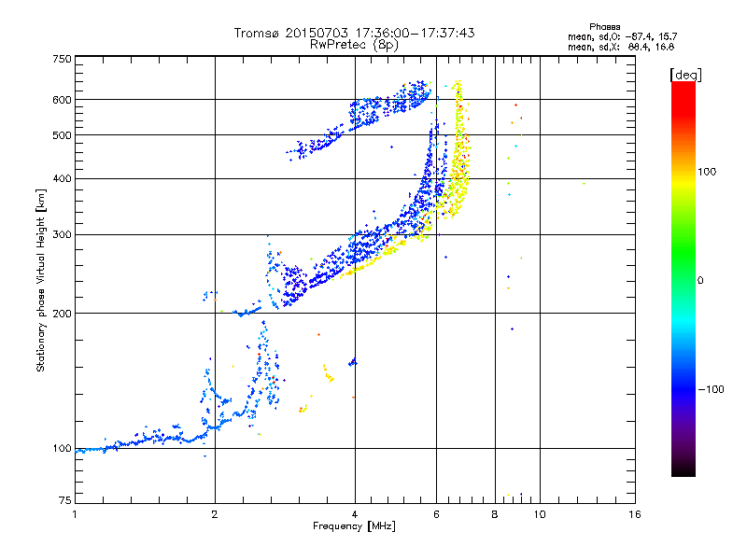747x560 pixels.
Task: Click the y-axis tick label "100" km
Action: click(x=62, y=449)
